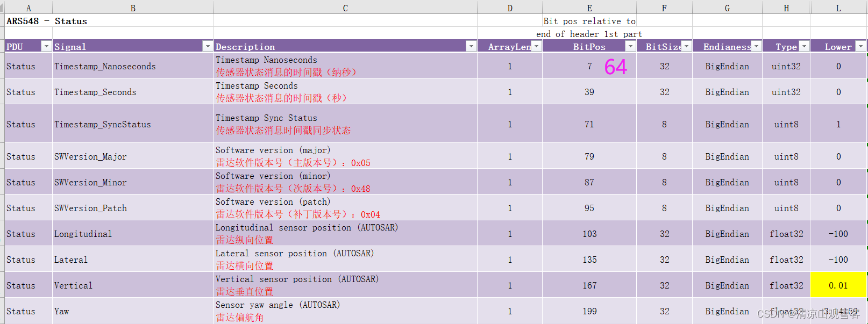Select BitPos cell with value 199
The image size is (868, 324).
click(589, 311)
